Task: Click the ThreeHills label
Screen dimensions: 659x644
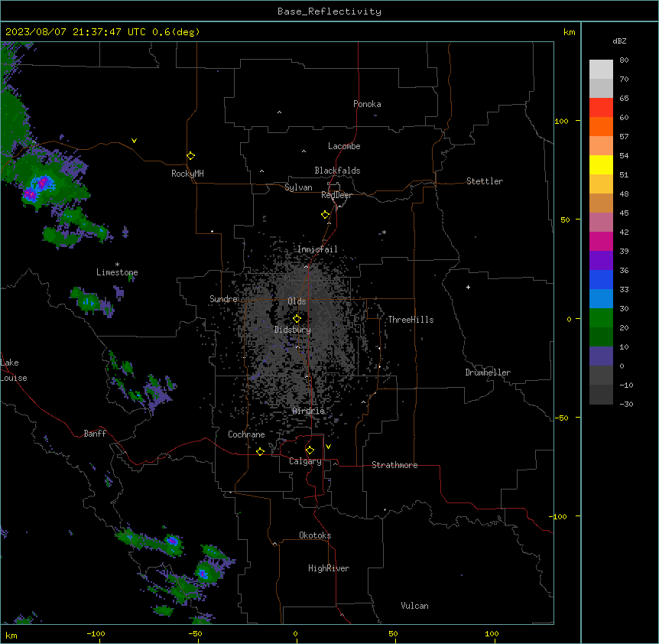Action: (411, 320)
